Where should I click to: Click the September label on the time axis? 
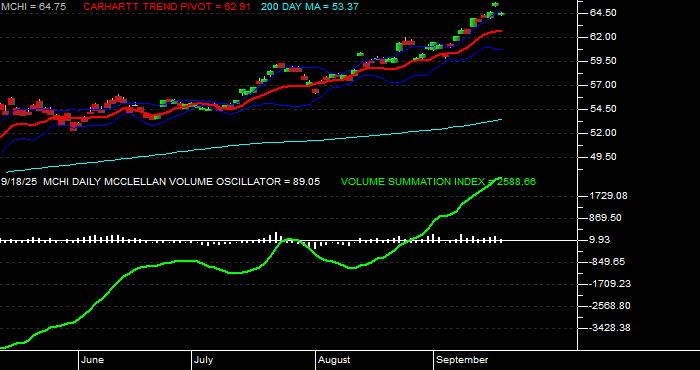pos(462,360)
